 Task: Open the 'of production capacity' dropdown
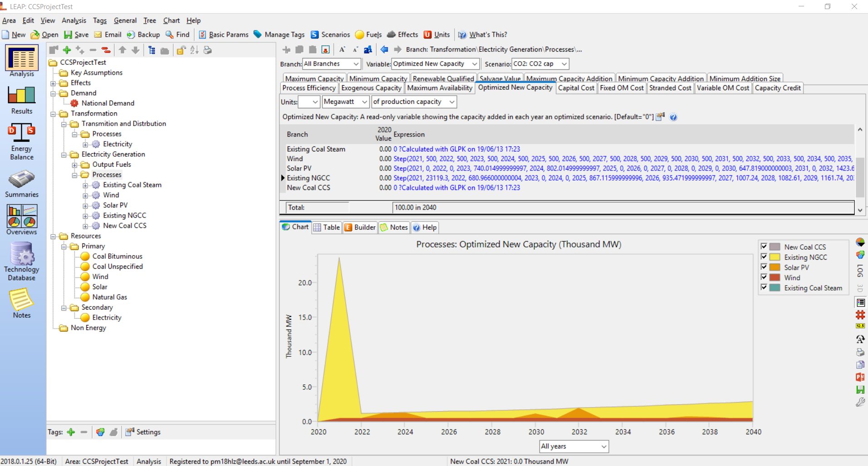[414, 102]
